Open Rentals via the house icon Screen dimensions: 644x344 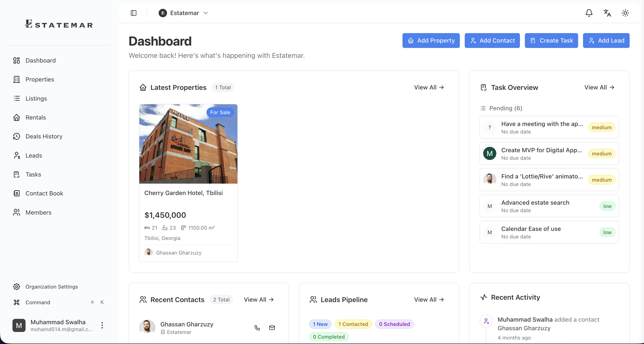pos(36,117)
